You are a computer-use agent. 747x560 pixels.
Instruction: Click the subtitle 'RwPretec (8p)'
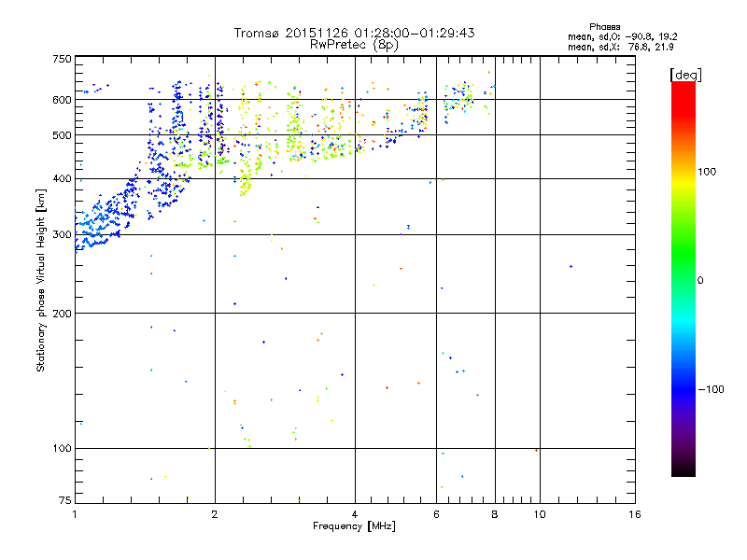(x=354, y=45)
